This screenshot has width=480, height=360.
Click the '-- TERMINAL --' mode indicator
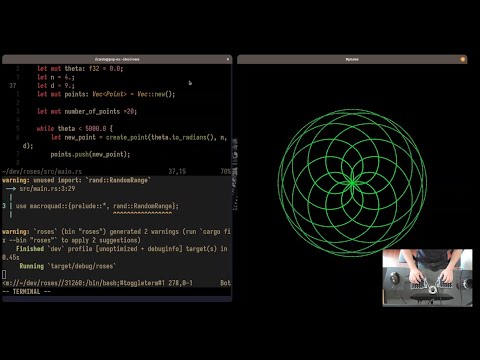click(26, 292)
